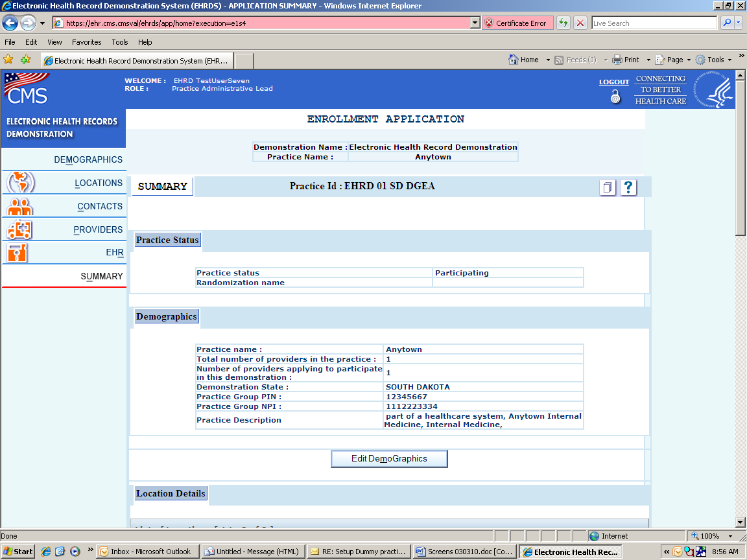747x560 pixels.
Task: Click the ambulance Providers icon
Action: (19, 229)
